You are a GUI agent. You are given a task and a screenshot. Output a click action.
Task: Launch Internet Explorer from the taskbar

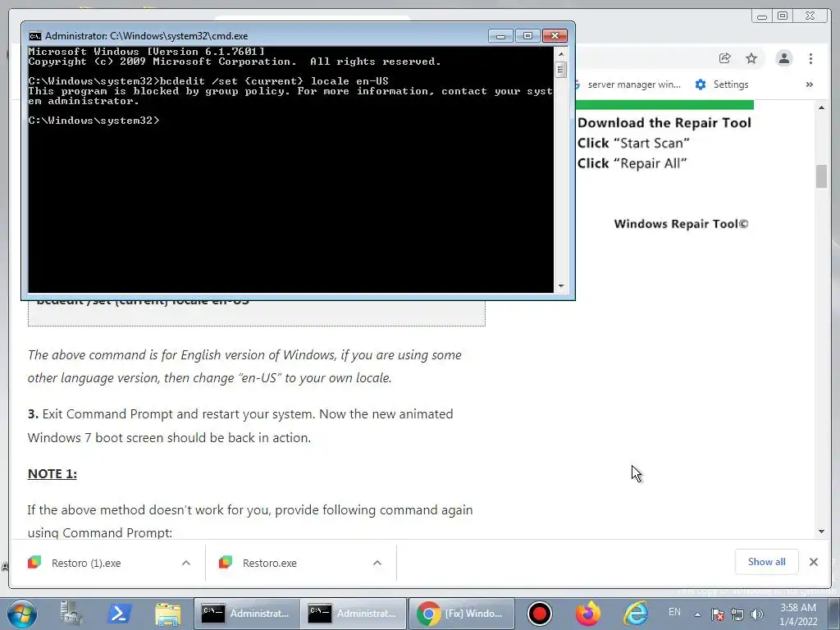(636, 614)
